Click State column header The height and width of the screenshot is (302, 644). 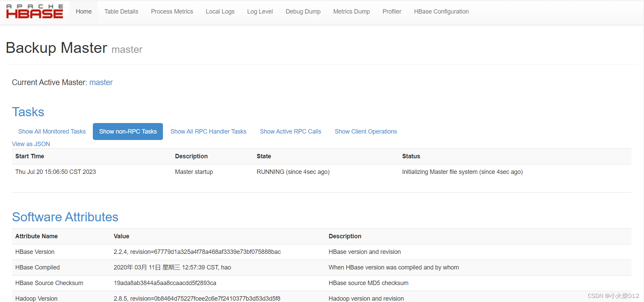tap(264, 156)
